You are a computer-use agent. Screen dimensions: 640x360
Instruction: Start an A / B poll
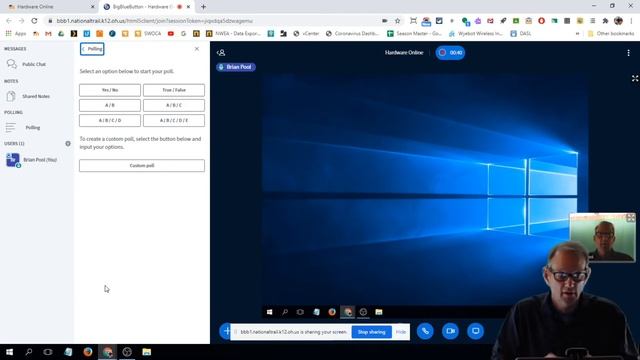coord(110,105)
